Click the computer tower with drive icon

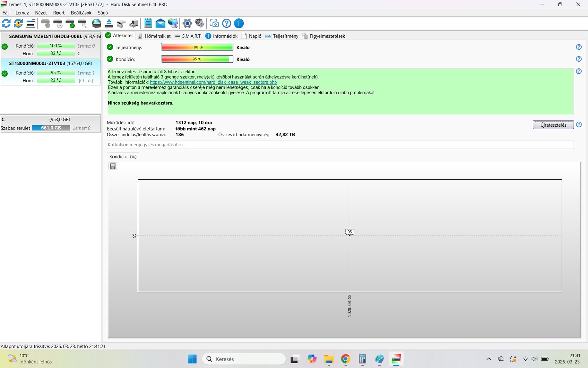[x=134, y=23]
